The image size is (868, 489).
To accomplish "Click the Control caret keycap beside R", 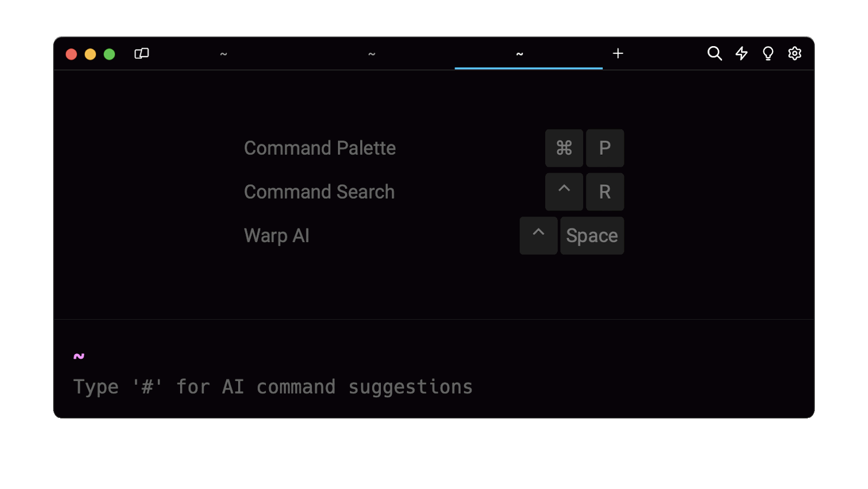I will (564, 192).
